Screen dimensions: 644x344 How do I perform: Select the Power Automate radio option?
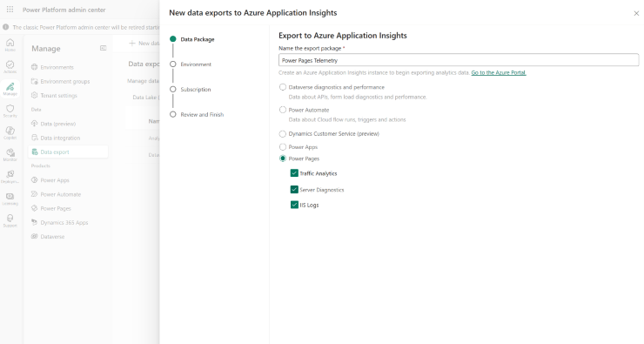point(283,110)
